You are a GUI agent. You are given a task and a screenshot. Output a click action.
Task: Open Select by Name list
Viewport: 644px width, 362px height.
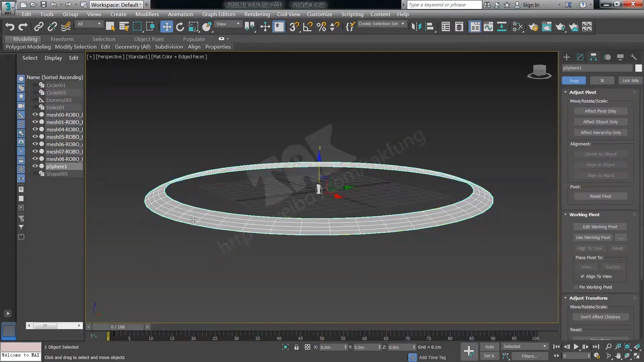click(124, 27)
